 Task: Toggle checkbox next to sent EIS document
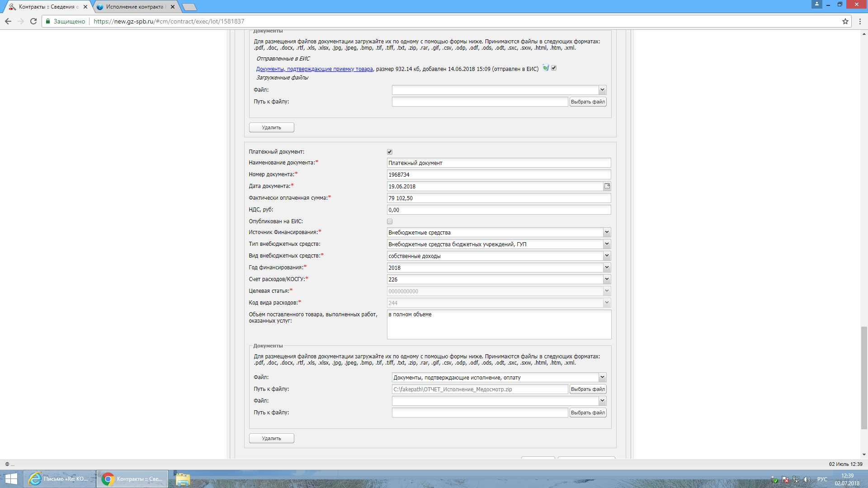(x=554, y=68)
